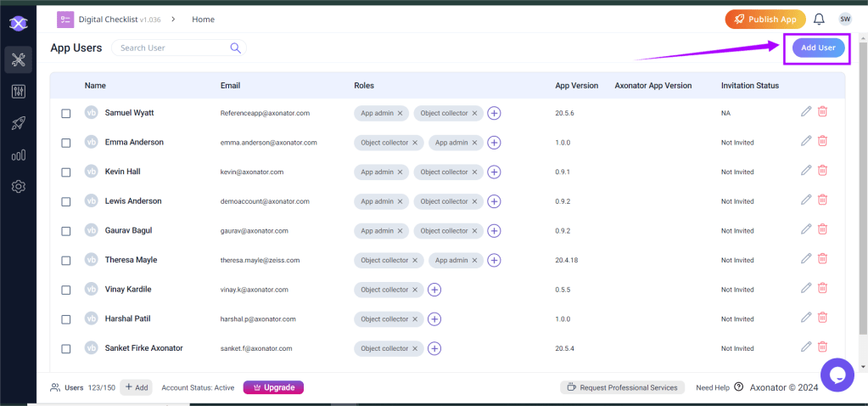The image size is (868, 406).
Task: Expand the Digital Checklist breadcrumb arrow
Action: [x=174, y=19]
